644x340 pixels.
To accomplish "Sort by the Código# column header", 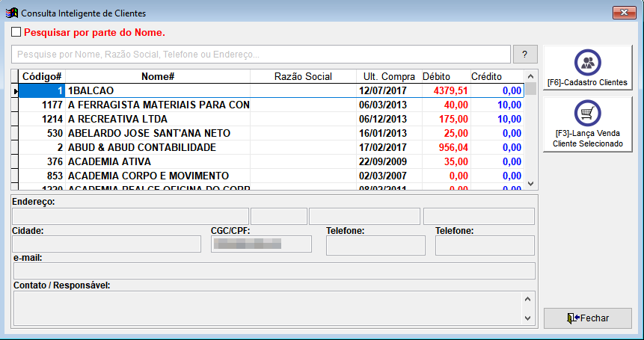I will (x=42, y=76).
